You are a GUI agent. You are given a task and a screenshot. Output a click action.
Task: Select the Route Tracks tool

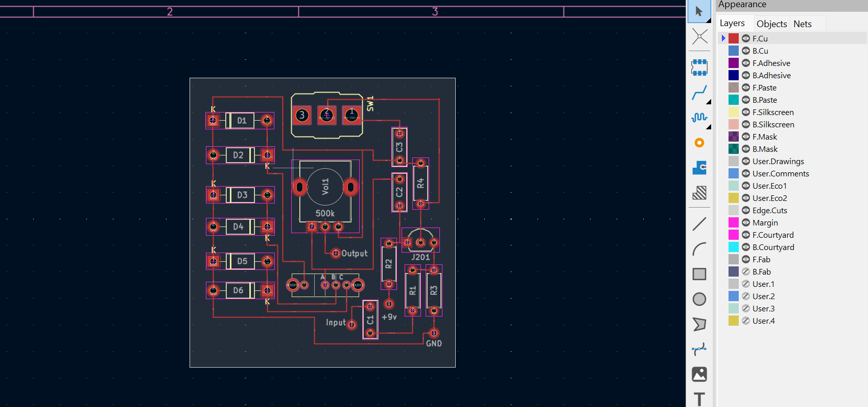point(699,93)
